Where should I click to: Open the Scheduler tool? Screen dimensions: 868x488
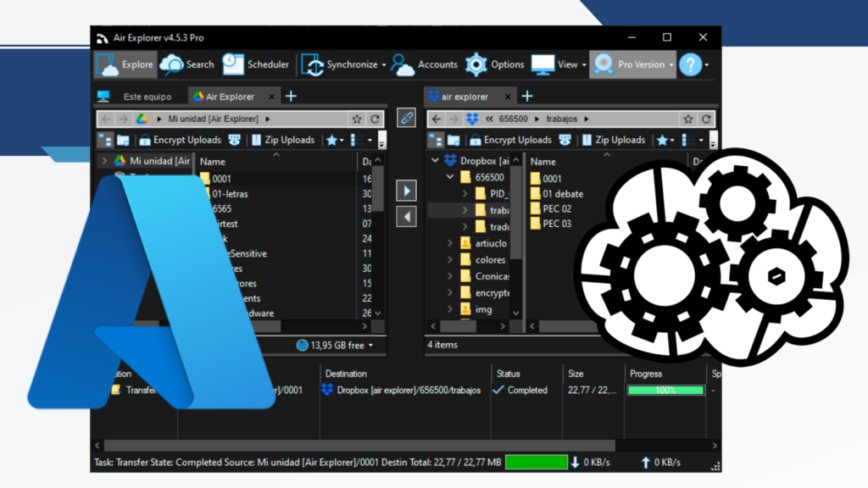pos(256,64)
